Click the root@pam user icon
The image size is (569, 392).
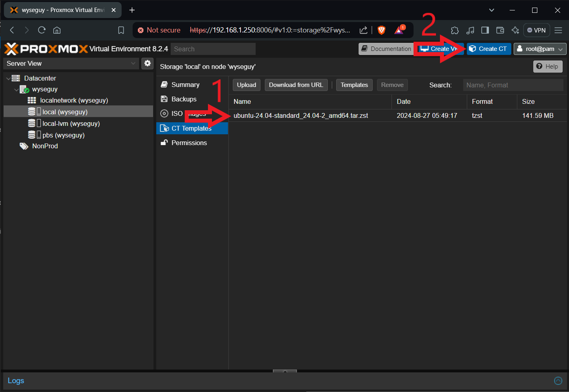(x=520, y=49)
